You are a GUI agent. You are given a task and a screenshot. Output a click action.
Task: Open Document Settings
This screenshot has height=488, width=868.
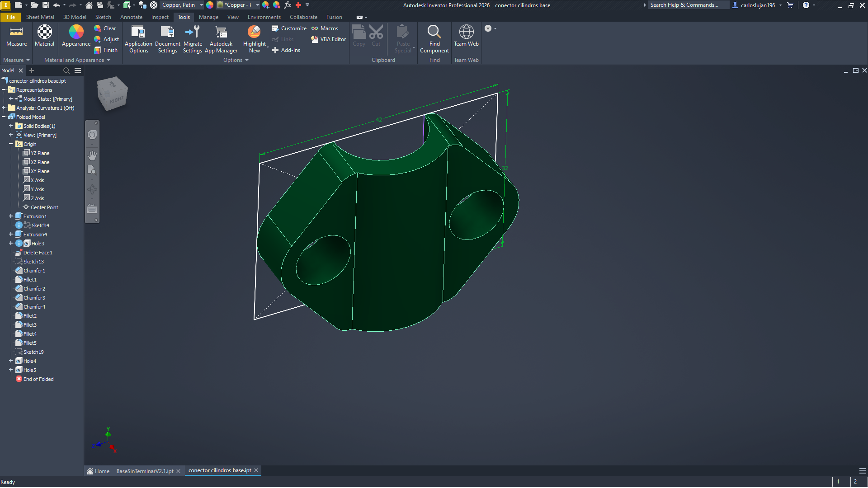167,32
